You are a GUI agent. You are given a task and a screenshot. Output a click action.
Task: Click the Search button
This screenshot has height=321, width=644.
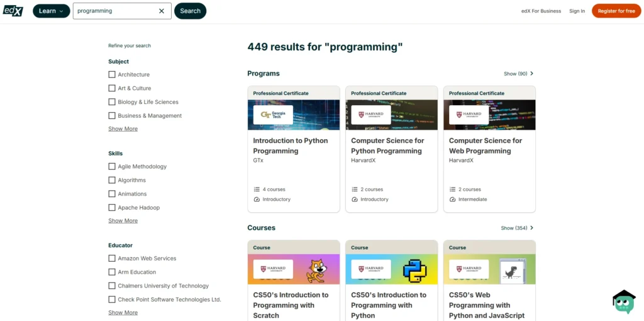click(190, 11)
